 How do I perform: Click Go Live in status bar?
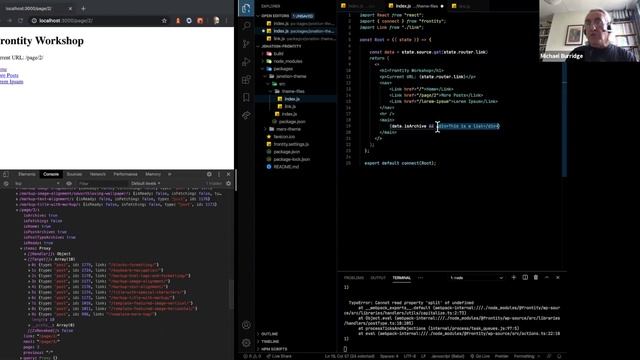[480, 356]
